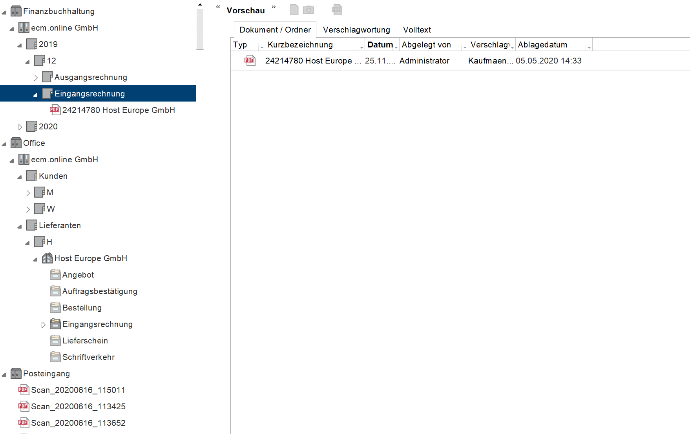
Task: Click the Finanzbuchhaltung cabinet icon
Action: point(16,10)
